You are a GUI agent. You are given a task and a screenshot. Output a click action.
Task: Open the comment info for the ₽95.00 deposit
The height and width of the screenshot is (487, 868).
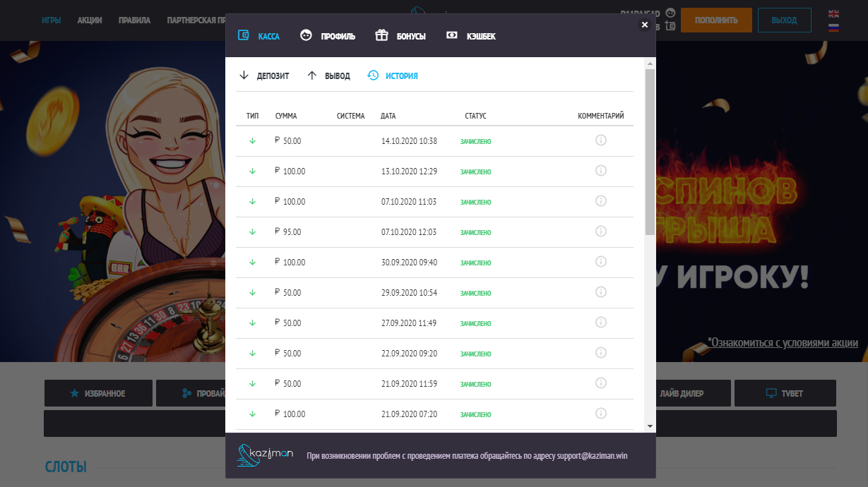point(601,232)
